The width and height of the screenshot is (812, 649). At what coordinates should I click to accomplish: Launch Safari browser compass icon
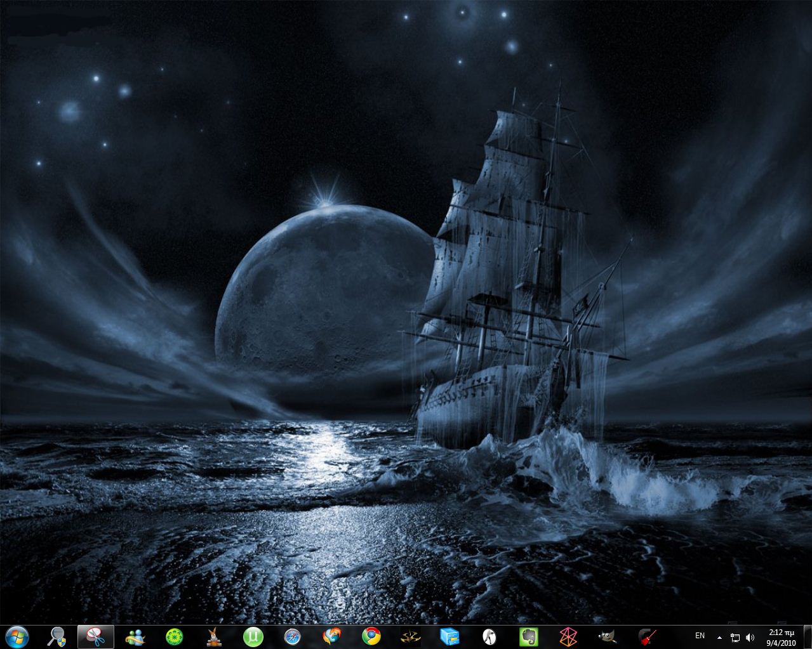click(292, 636)
